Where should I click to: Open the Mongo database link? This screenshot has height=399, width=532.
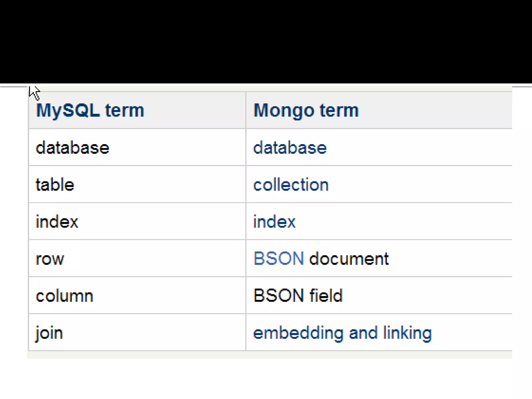tap(290, 148)
